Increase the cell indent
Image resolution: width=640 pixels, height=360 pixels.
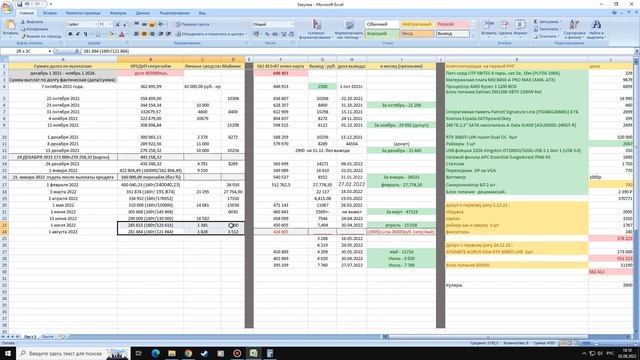click(168, 34)
